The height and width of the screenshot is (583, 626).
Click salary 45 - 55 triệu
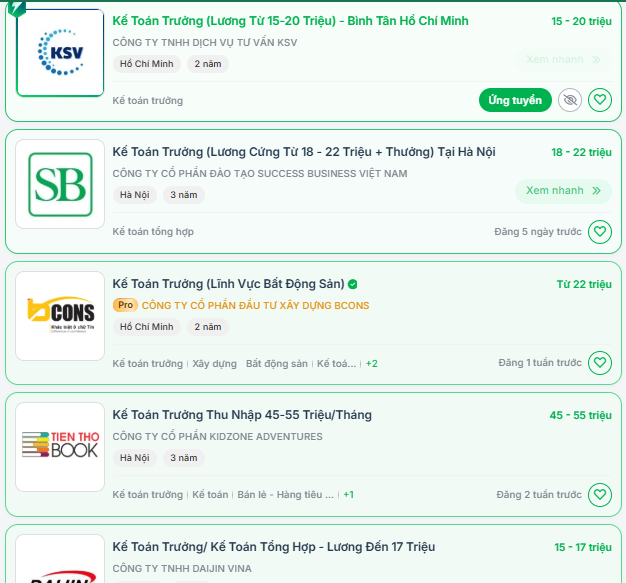580,415
